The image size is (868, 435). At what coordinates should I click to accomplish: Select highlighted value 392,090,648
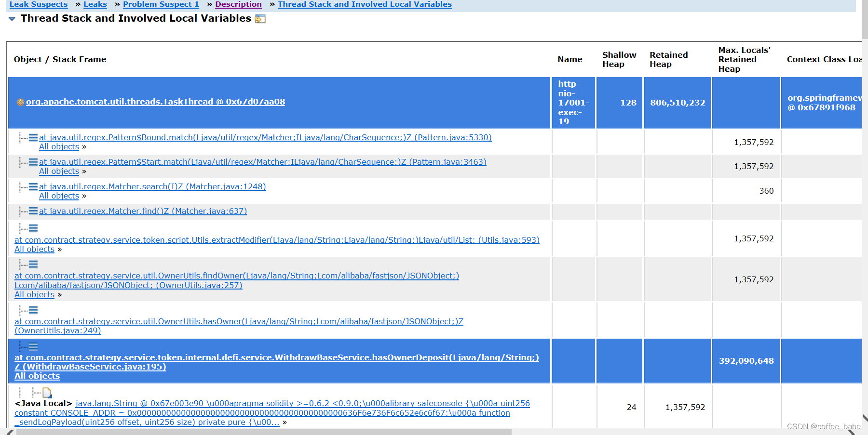click(746, 361)
